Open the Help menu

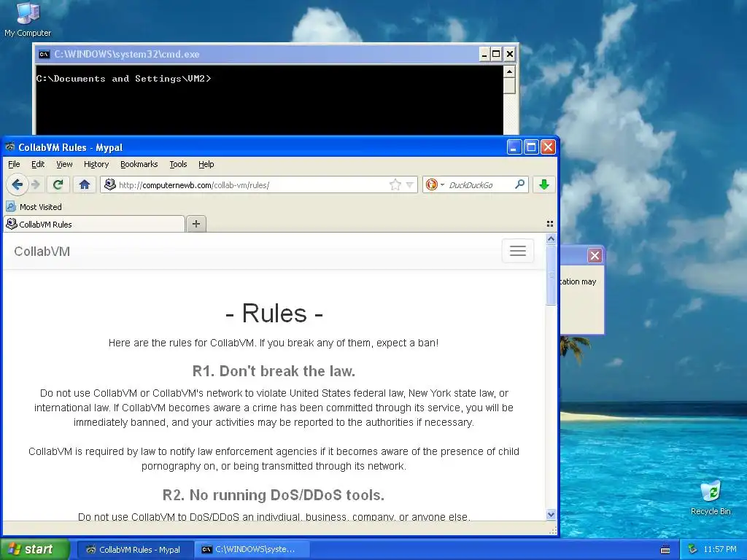(x=206, y=164)
